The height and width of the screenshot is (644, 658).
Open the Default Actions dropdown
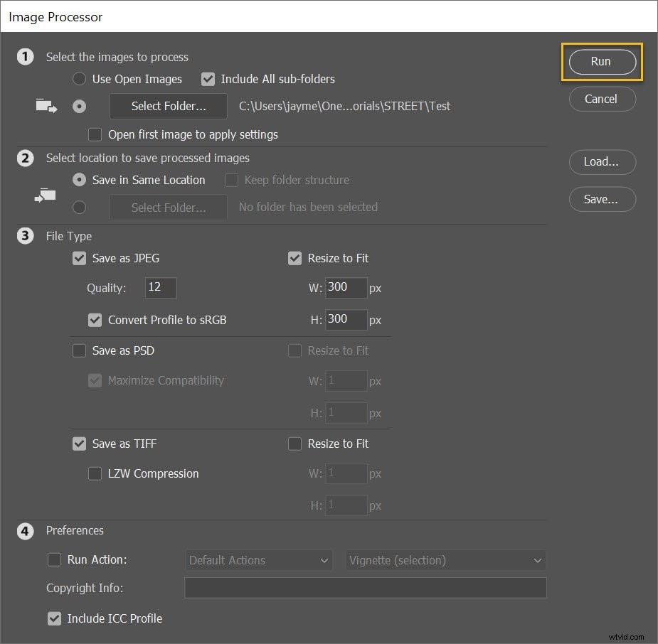(x=258, y=560)
